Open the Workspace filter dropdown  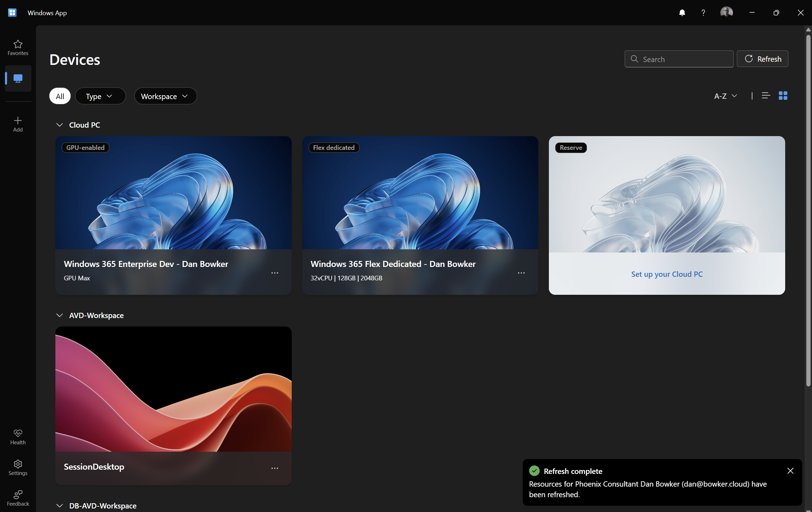[x=165, y=96]
